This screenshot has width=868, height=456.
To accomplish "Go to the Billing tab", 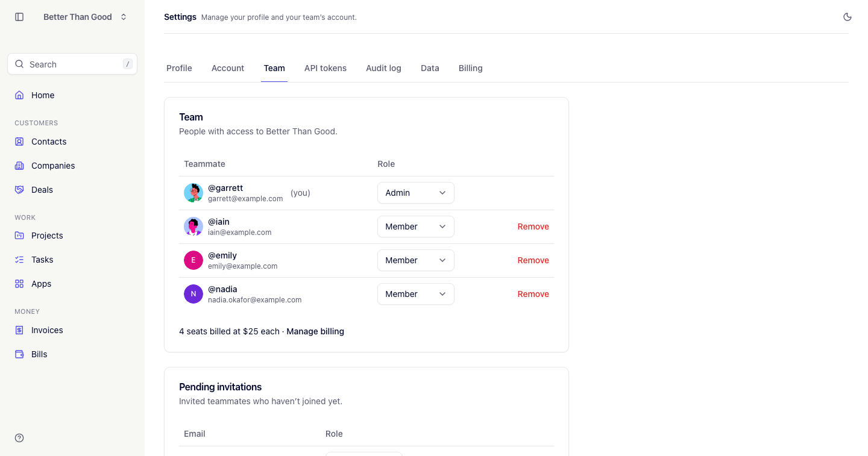I will pos(471,68).
